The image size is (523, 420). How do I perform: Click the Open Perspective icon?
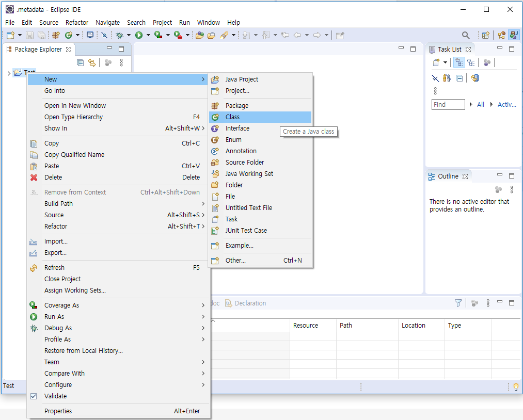point(486,35)
